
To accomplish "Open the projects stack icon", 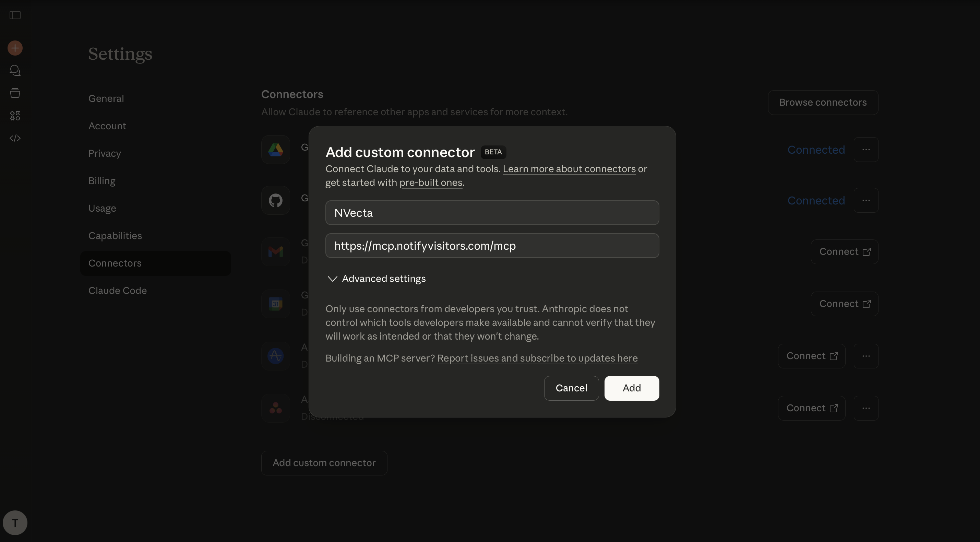I will point(15,93).
